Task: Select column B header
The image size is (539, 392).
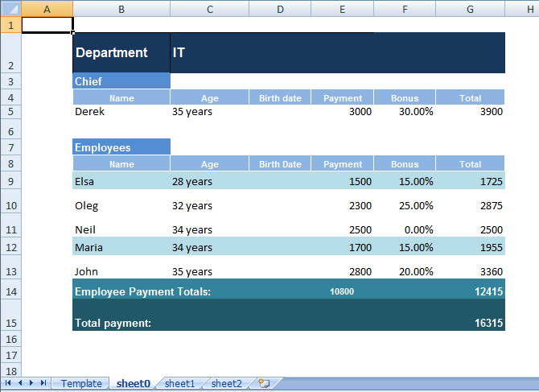Action: coord(121,9)
